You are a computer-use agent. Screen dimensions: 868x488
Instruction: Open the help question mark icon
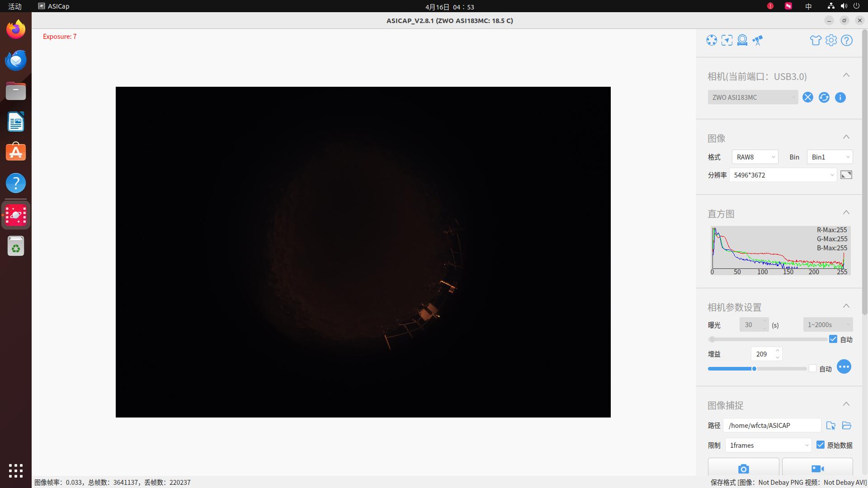tap(847, 40)
